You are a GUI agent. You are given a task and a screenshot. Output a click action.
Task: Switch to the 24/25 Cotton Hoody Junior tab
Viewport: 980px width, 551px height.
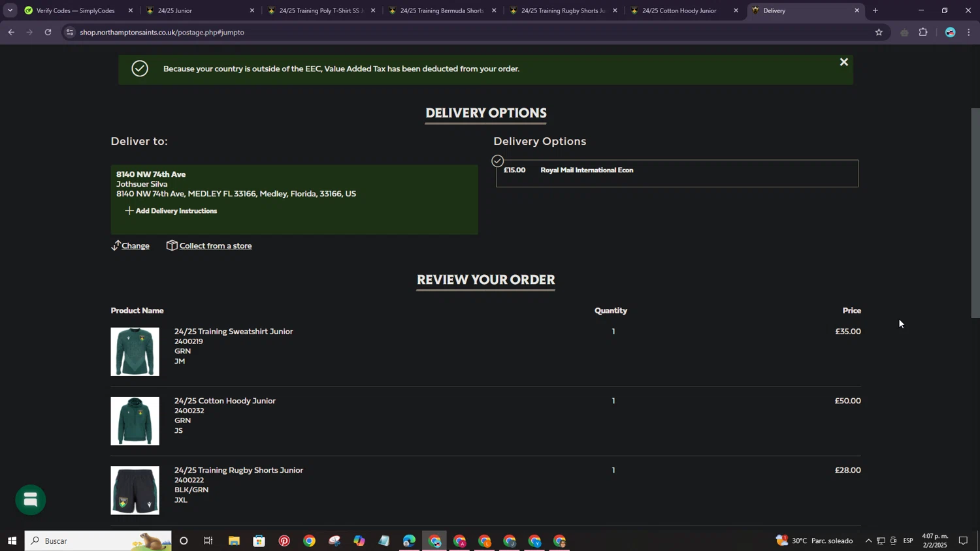683,10
